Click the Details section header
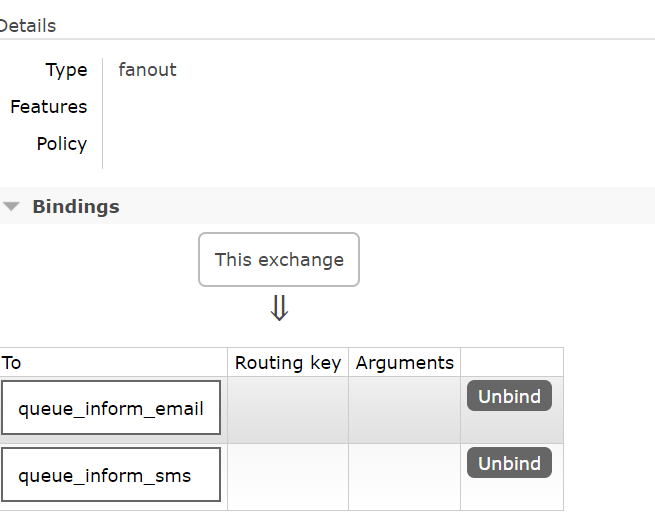655x520 pixels. [x=28, y=25]
